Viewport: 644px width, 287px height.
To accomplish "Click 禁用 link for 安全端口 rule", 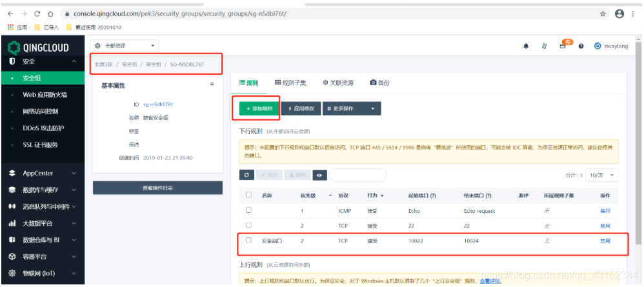I will coord(605,241).
